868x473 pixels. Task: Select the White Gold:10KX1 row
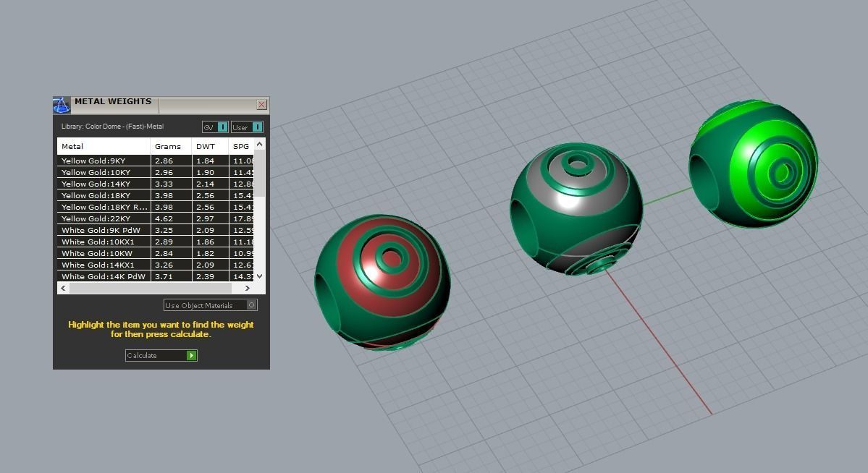click(x=156, y=242)
